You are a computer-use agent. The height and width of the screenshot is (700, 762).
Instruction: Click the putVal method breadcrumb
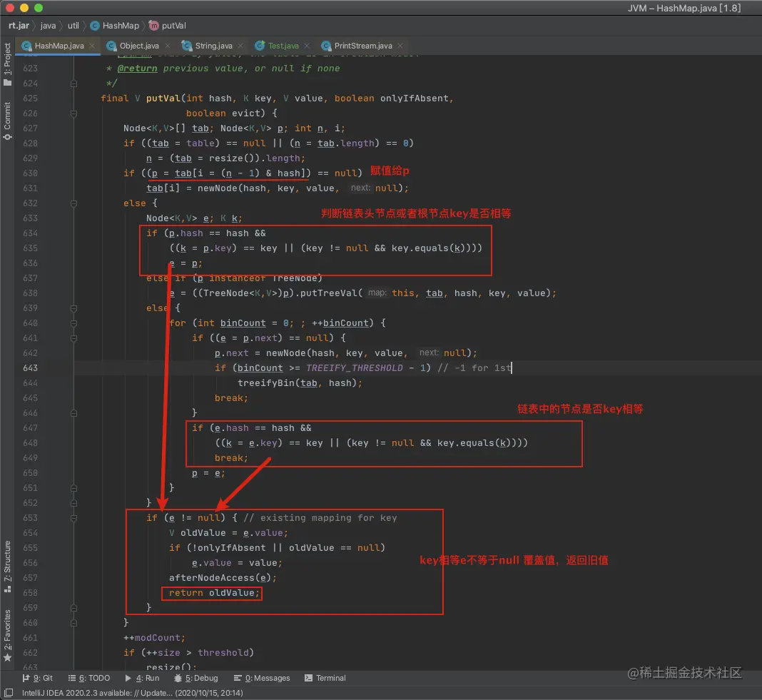click(173, 25)
